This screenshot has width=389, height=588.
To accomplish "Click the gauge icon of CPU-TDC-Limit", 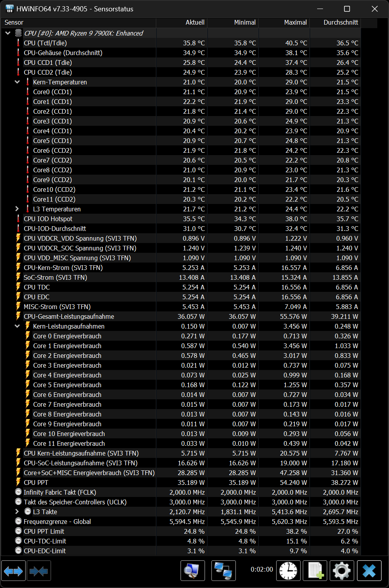I will click(x=18, y=541).
